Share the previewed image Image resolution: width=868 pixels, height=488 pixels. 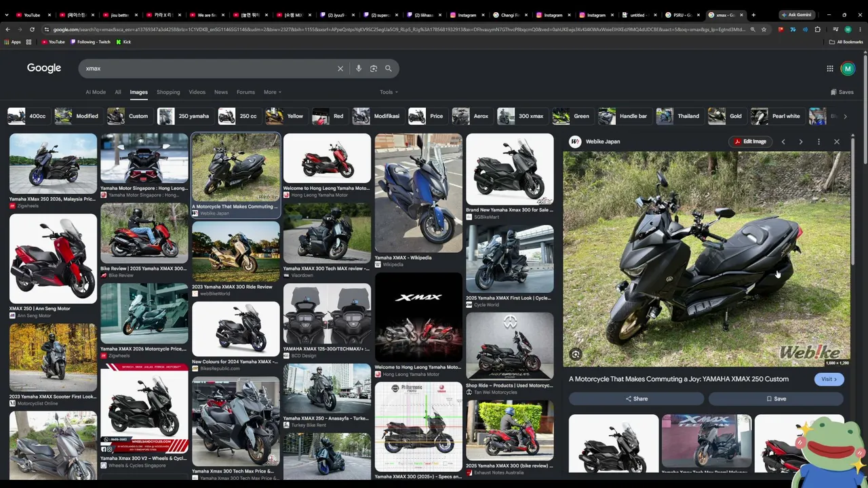[636, 399]
